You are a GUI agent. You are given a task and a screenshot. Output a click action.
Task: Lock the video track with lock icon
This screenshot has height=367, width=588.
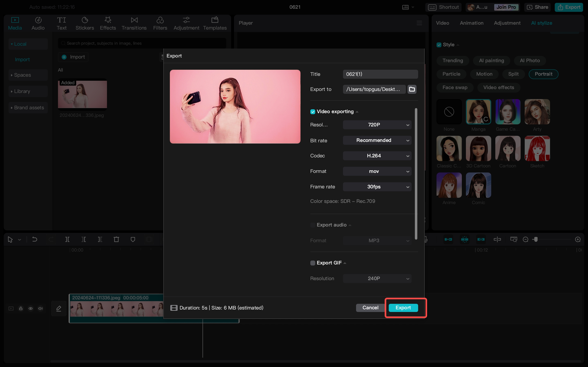point(21,308)
